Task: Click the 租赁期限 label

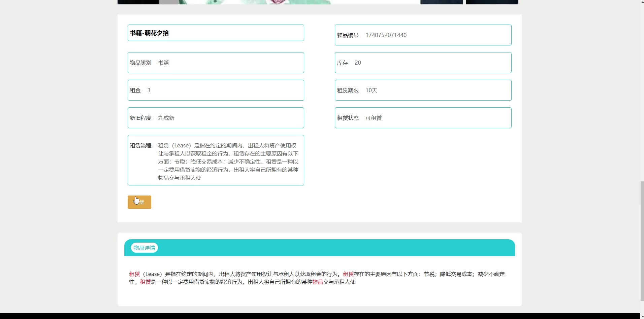Action: (x=348, y=91)
